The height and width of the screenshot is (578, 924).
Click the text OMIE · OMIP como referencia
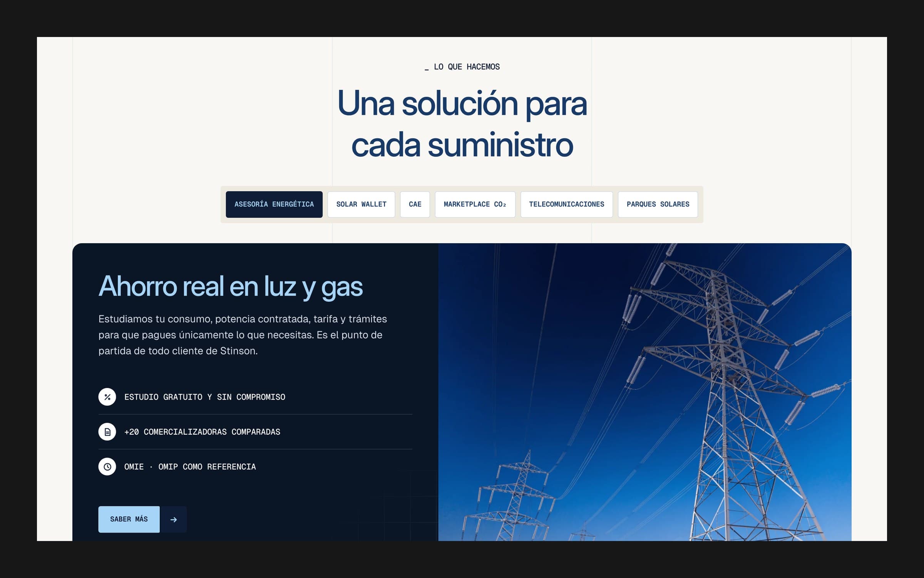(190, 467)
